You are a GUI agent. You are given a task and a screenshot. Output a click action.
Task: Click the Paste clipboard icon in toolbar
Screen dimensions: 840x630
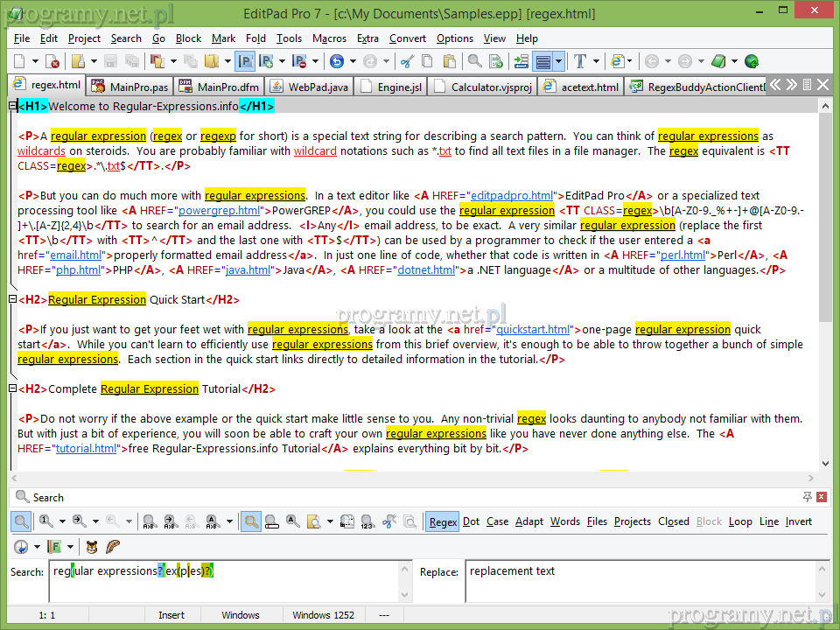(449, 61)
